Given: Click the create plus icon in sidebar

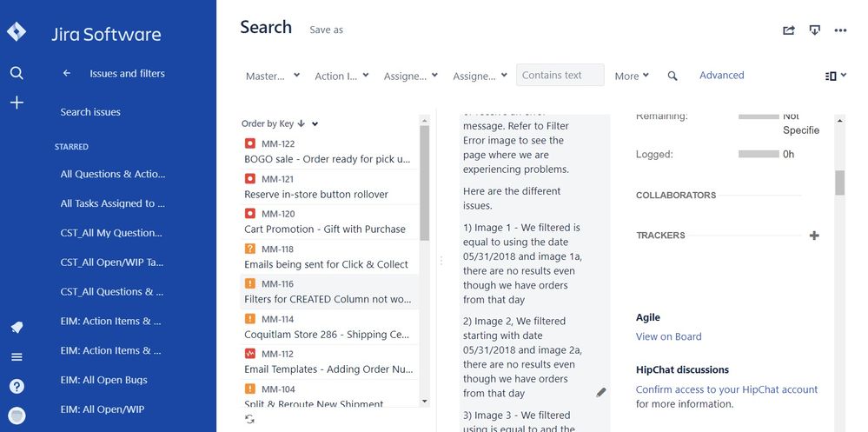Looking at the screenshot, I should pyautogui.click(x=17, y=103).
